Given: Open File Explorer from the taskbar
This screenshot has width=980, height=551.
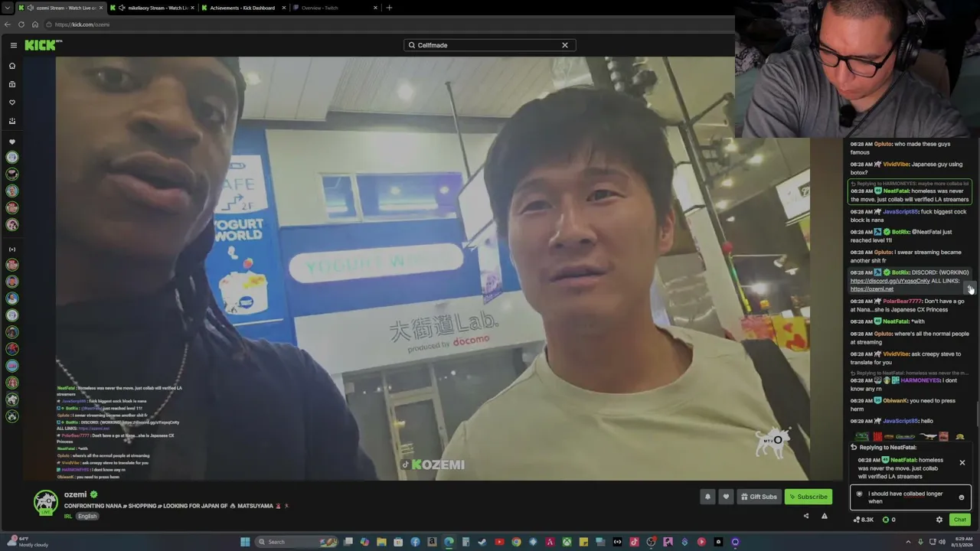Looking at the screenshot, I should [x=381, y=542].
